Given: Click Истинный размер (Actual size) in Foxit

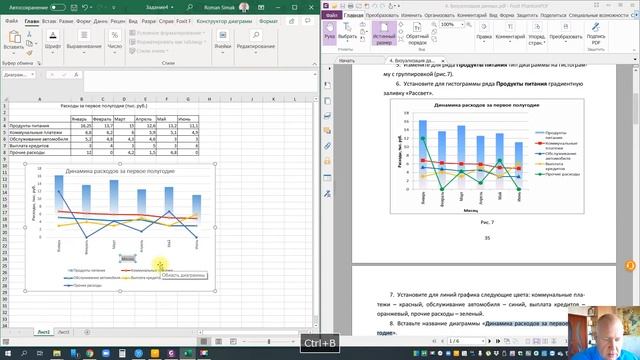Looking at the screenshot, I should click(x=384, y=33).
